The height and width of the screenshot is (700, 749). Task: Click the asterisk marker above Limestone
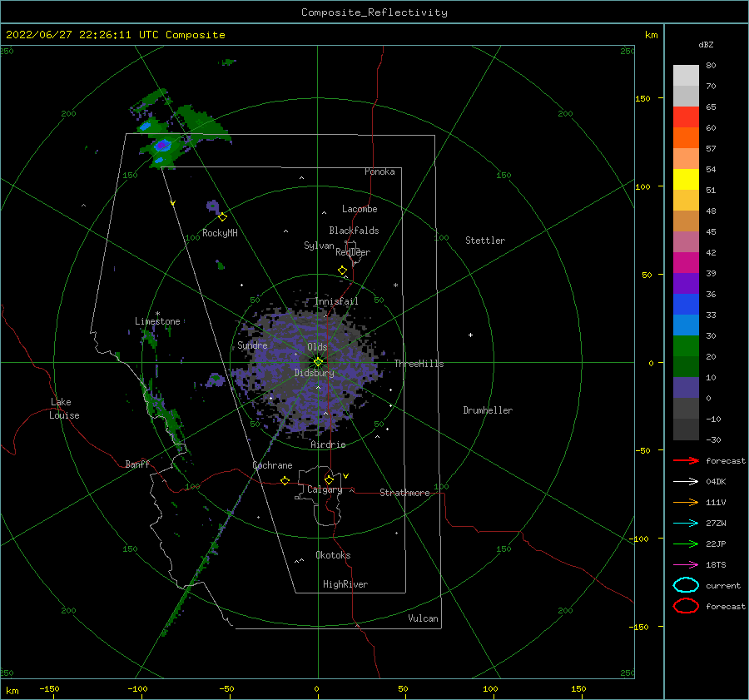157,314
